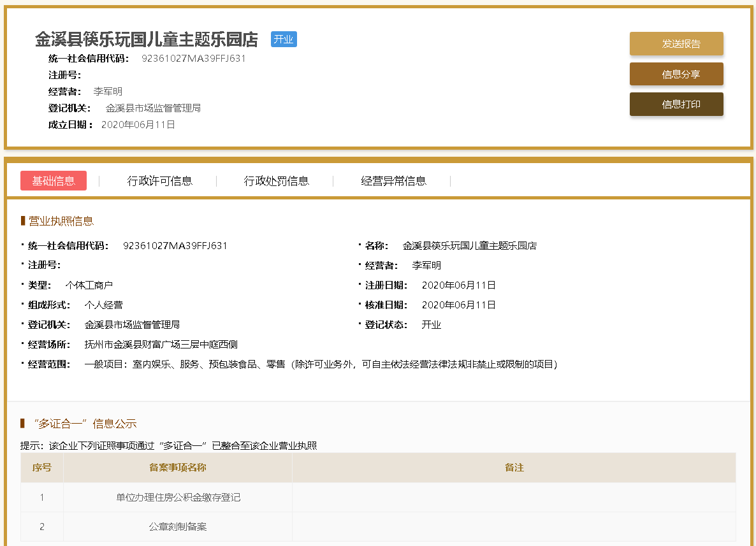Click the 备案事项名称 column header

click(x=177, y=468)
